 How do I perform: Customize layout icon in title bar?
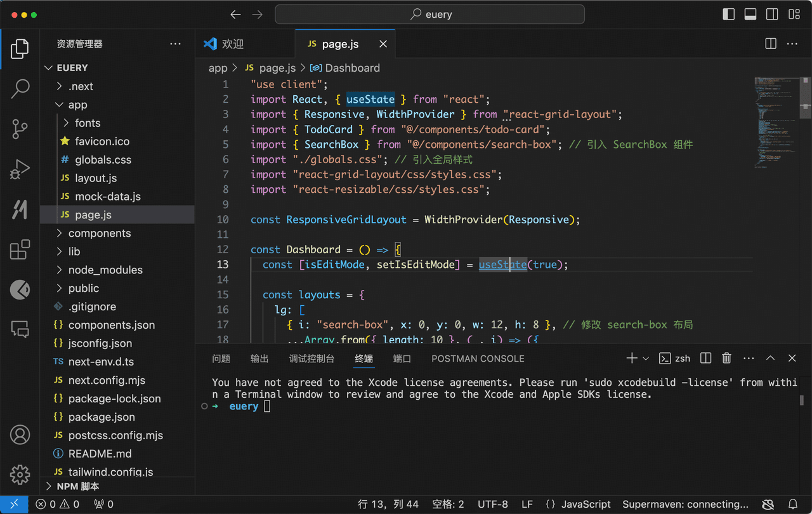pyautogui.click(x=794, y=15)
